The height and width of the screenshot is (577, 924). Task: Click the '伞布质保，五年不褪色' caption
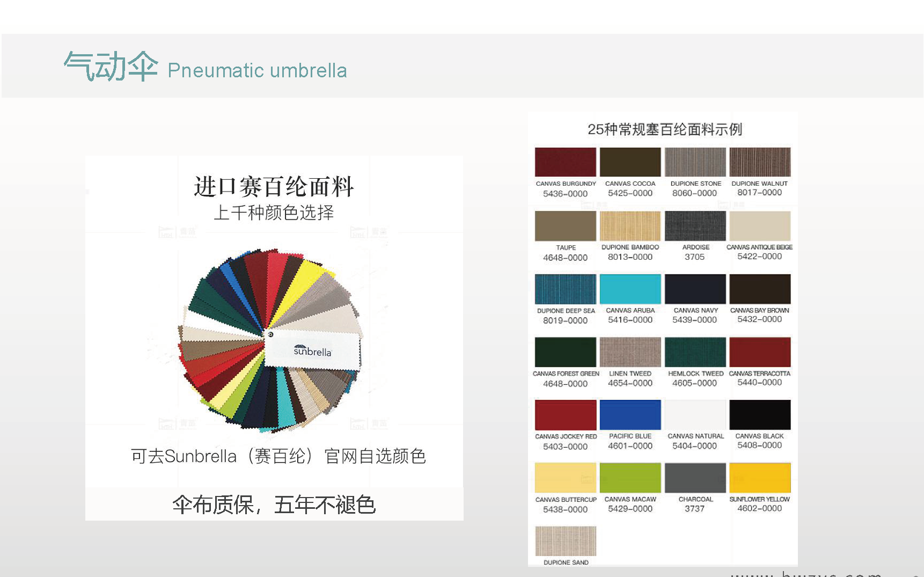[274, 505]
